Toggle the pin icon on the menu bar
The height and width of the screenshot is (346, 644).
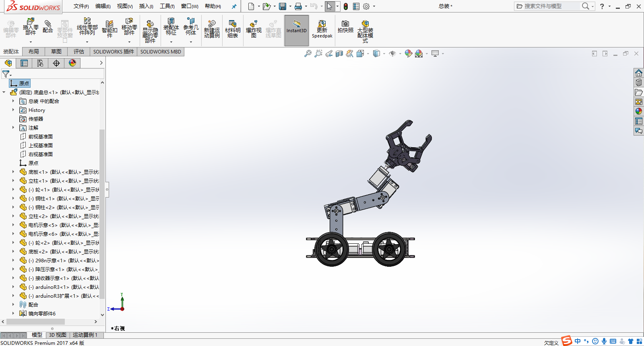pos(234,6)
